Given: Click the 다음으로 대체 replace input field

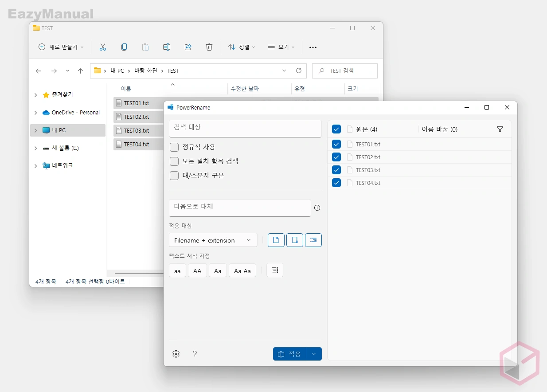Looking at the screenshot, I should (x=240, y=208).
